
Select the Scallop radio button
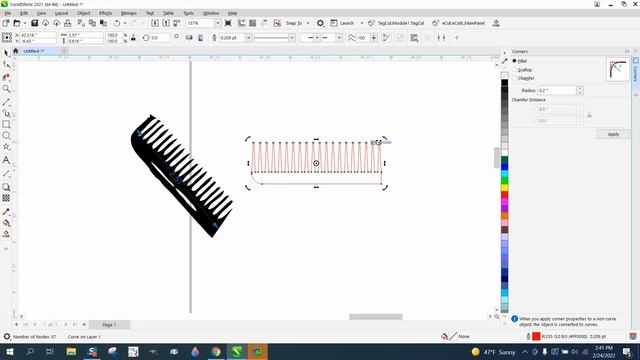tap(514, 70)
